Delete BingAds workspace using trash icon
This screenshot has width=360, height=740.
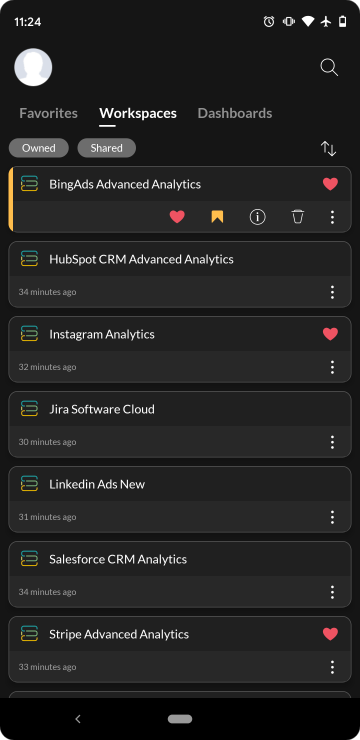(x=297, y=217)
